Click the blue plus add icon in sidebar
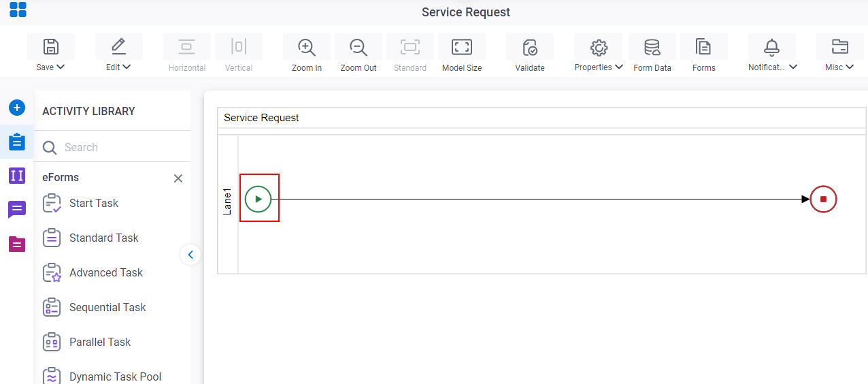The height and width of the screenshot is (384, 868). tap(17, 108)
